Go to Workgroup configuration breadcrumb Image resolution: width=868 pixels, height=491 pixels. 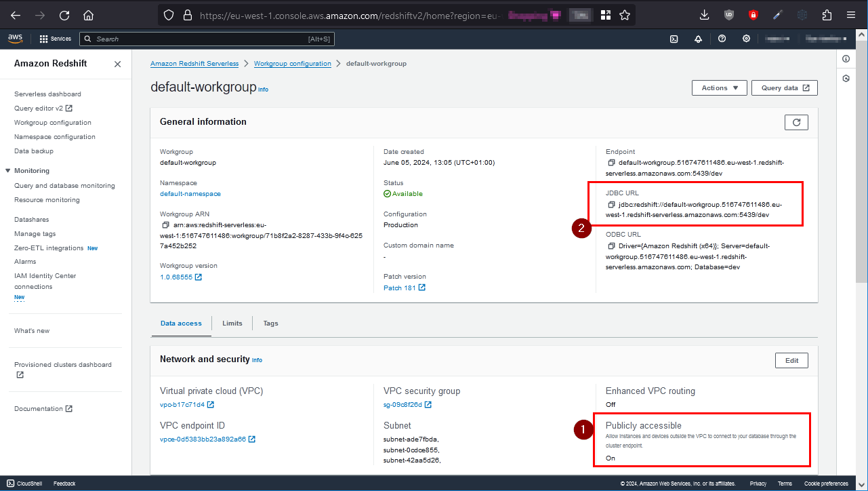[x=293, y=64]
